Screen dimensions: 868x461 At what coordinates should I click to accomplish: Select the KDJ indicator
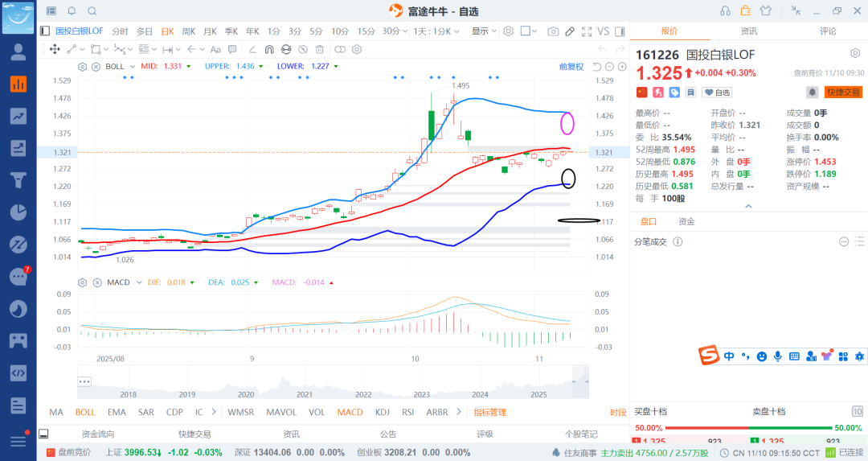[382, 412]
